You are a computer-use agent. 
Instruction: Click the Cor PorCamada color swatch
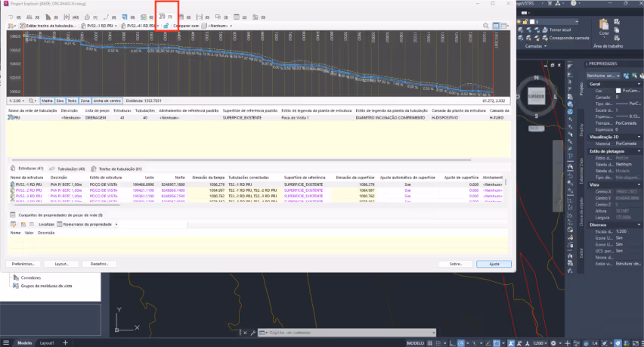[618, 91]
